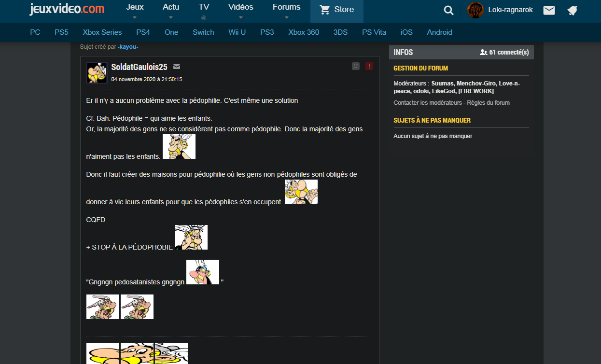Click Contacter les modérateurs
Viewport: 601px width, 364px height.
pos(428,103)
